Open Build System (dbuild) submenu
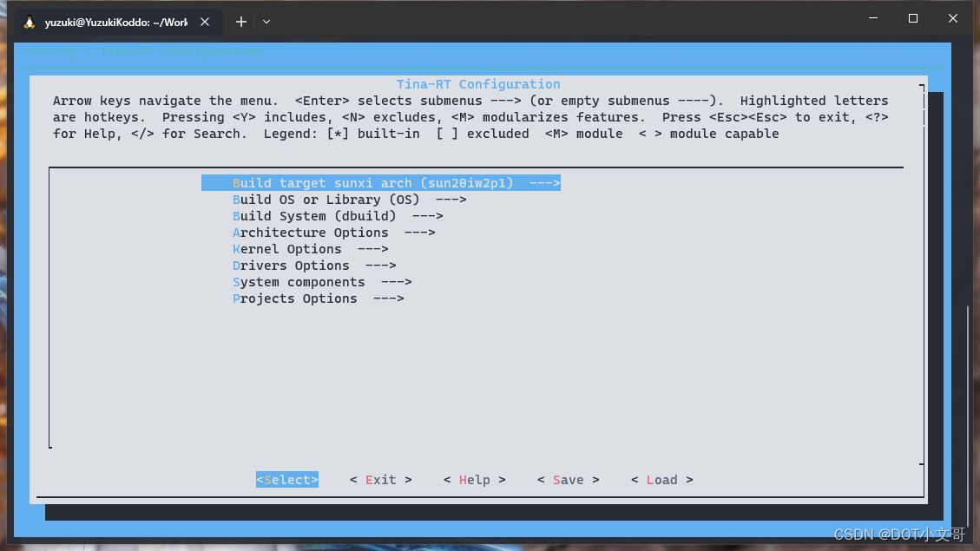980x551 pixels. (x=338, y=216)
